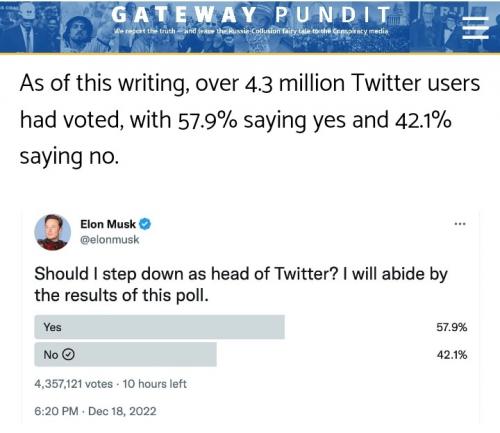This screenshot has width=500, height=433.
Task: Select the No poll option bar
Action: [x=125, y=354]
